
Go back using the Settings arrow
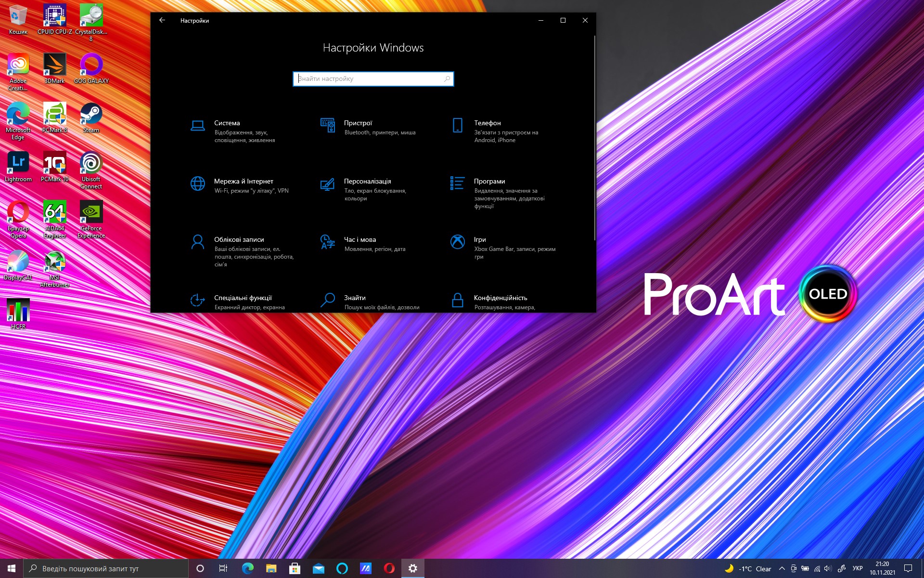(x=162, y=20)
